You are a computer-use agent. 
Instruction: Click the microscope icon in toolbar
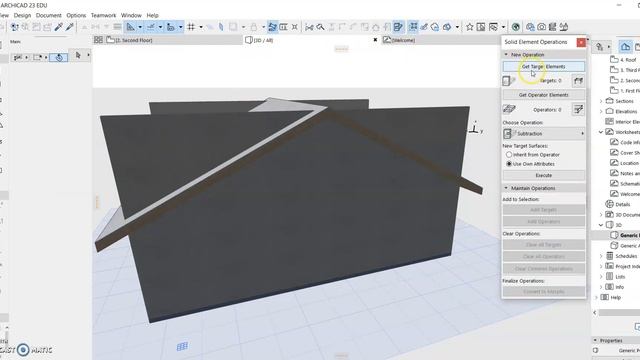pos(564,27)
